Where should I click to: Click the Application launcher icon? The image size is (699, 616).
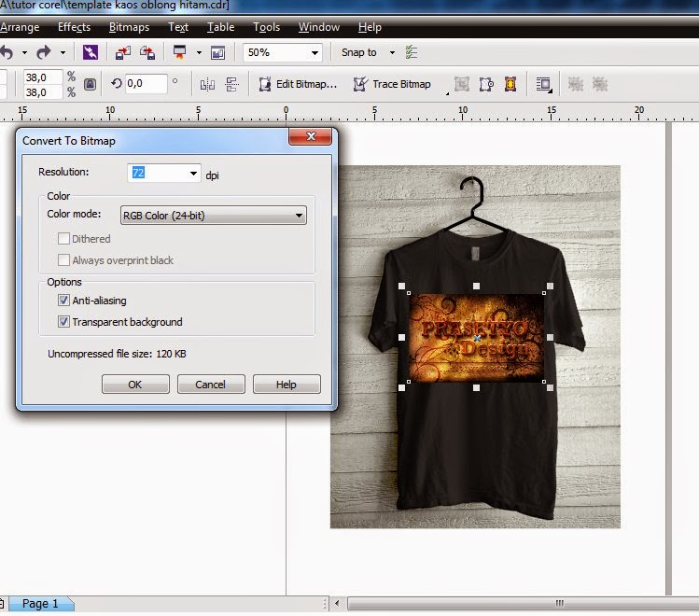pos(180,52)
